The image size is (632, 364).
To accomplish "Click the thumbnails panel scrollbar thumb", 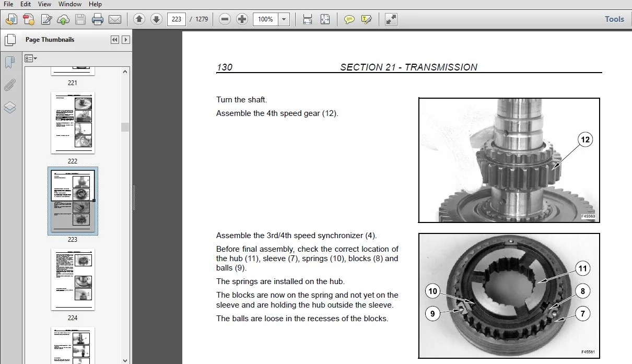I will click(125, 127).
